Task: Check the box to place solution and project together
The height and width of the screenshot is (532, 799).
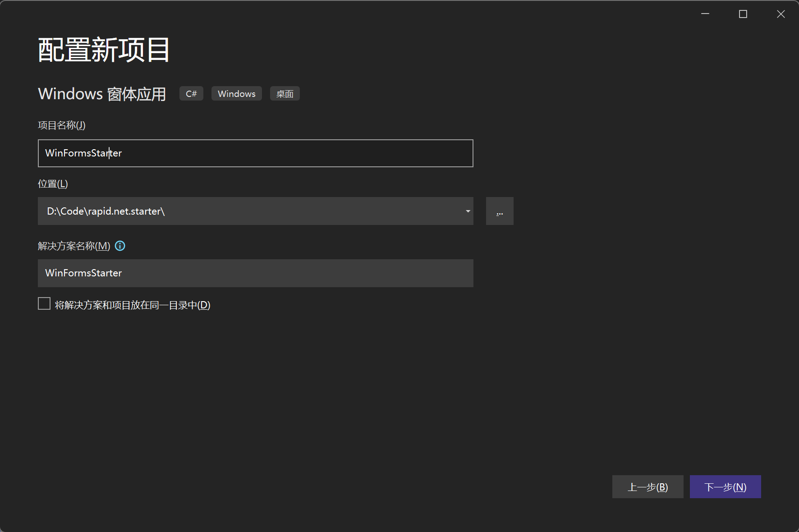Action: tap(44, 304)
